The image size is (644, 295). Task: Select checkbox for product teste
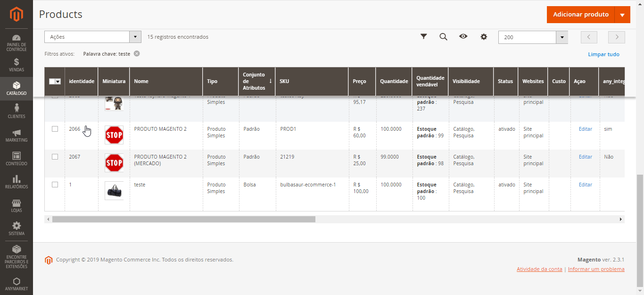[55, 184]
